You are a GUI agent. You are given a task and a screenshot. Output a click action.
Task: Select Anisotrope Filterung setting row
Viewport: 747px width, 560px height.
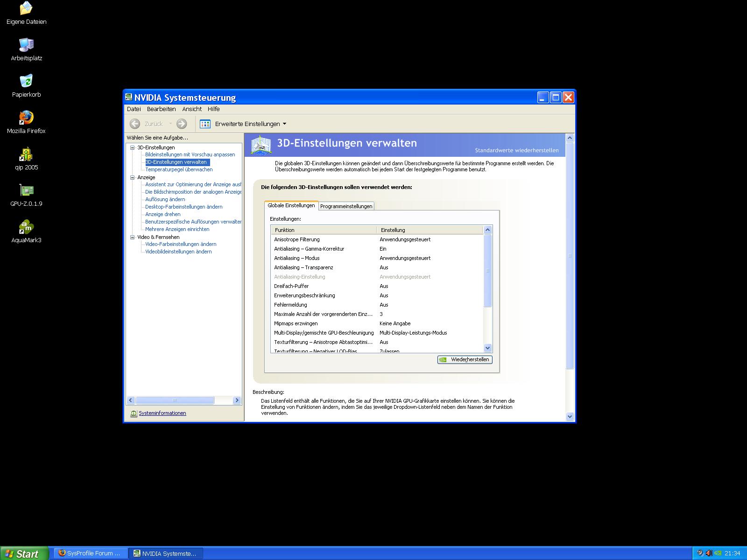click(x=377, y=239)
